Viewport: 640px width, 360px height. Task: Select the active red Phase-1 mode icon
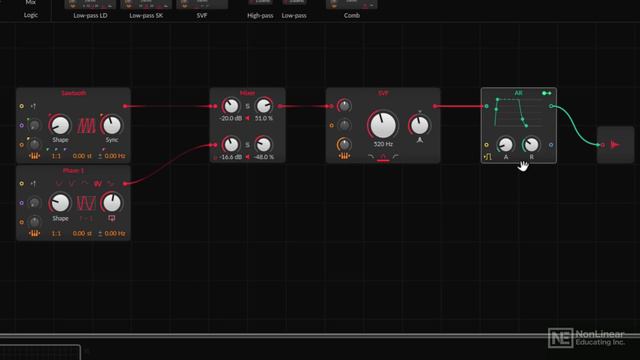[98, 184]
